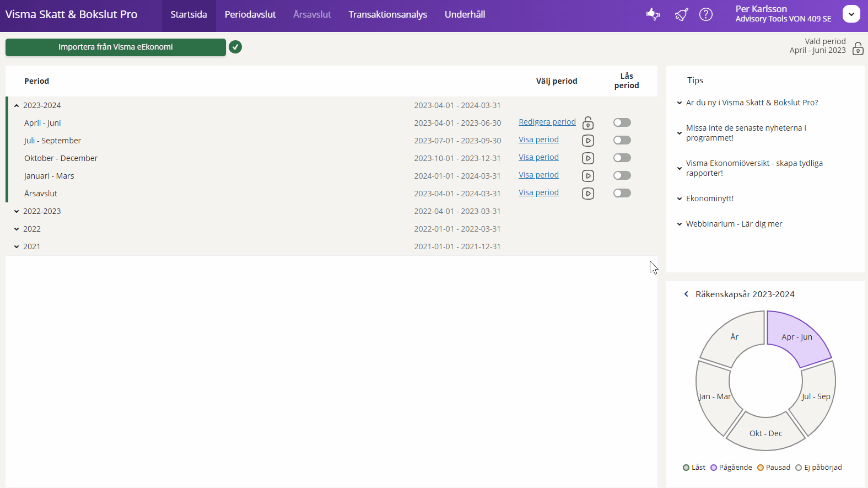This screenshot has width=868, height=488.
Task: Expand the 2022-2023 fiscal year row
Action: click(17, 211)
